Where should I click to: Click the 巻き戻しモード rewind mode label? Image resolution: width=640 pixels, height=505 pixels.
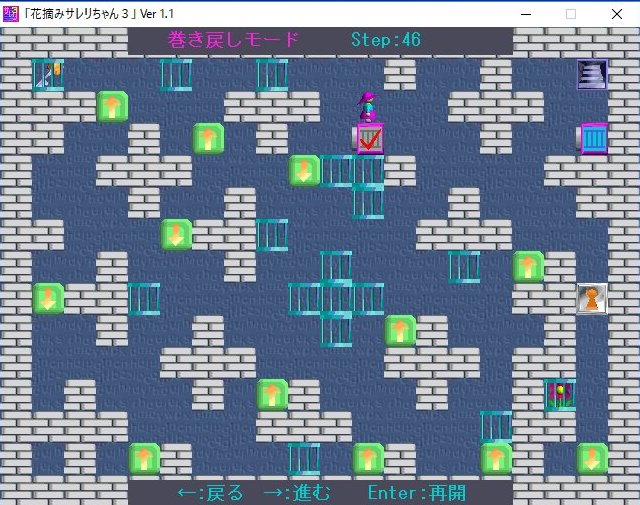pyautogui.click(x=234, y=40)
